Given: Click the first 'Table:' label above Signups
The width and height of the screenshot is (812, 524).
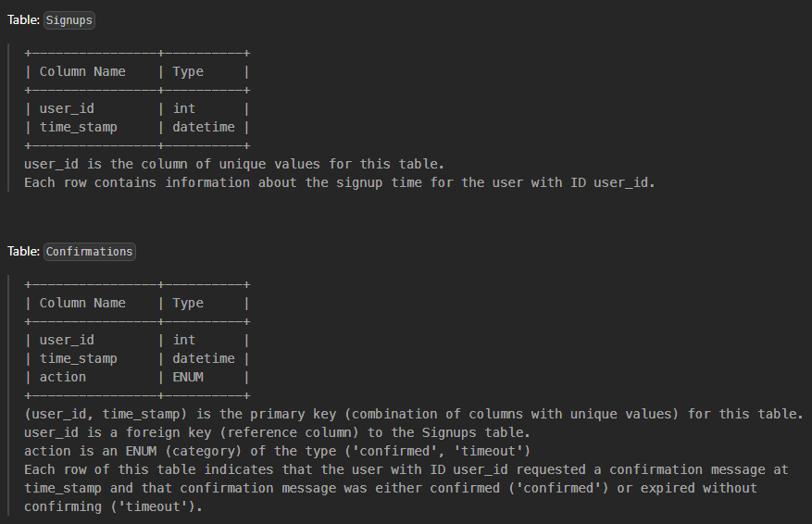Looking at the screenshot, I should tap(23, 19).
